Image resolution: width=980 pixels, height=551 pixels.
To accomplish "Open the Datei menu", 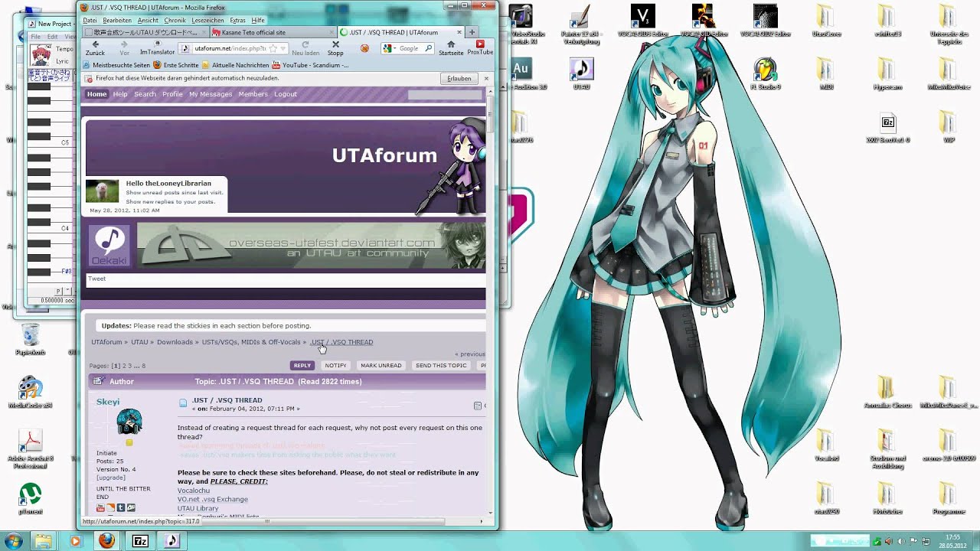I will [x=90, y=20].
